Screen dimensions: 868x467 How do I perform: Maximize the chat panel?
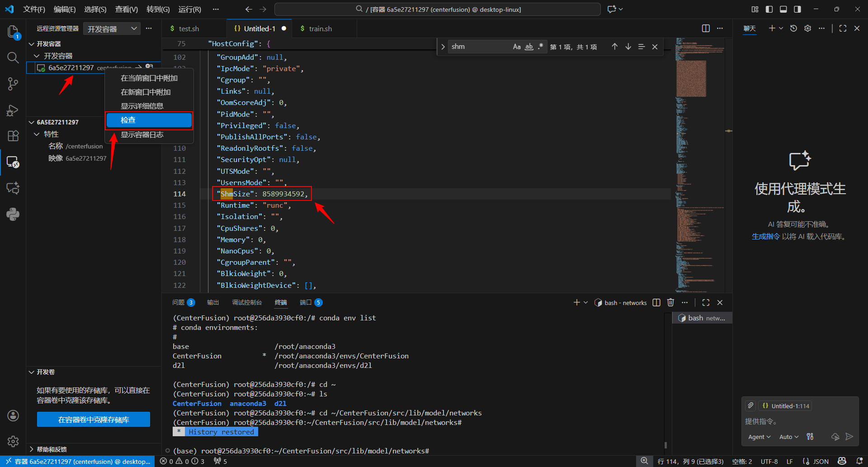(x=843, y=28)
